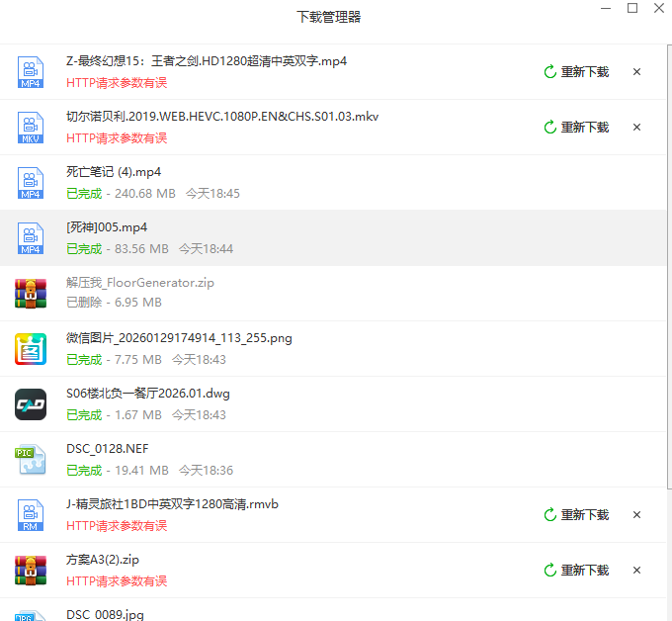The height and width of the screenshot is (621, 672).
Task: Click the MP4 icon of [死神]005.mp4
Action: pyautogui.click(x=31, y=238)
